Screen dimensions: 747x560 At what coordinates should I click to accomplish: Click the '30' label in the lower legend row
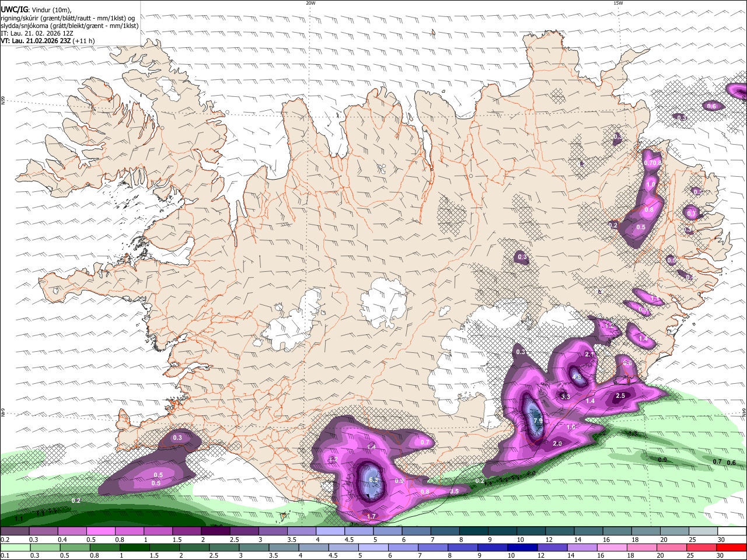[720, 556]
